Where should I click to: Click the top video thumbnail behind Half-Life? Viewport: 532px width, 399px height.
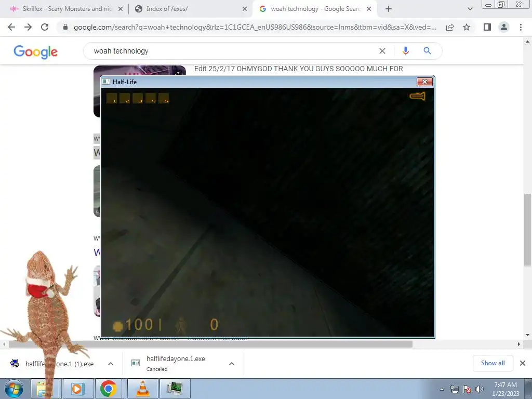pos(139,70)
